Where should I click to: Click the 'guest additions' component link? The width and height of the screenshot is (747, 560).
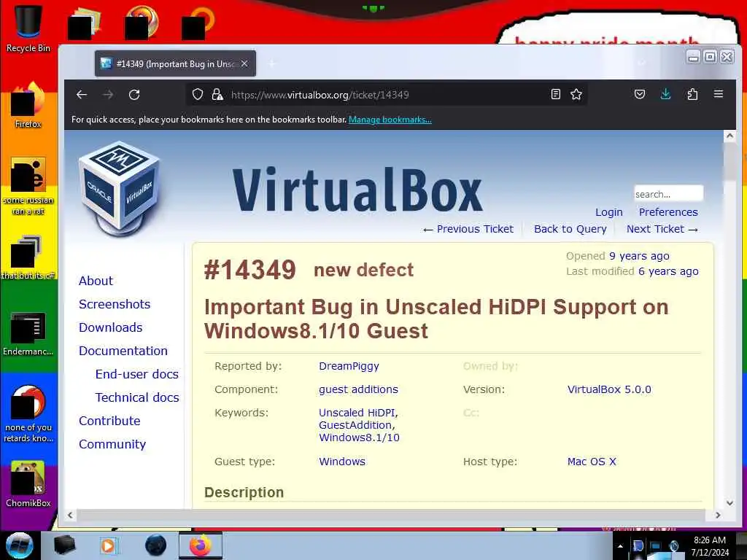(358, 389)
